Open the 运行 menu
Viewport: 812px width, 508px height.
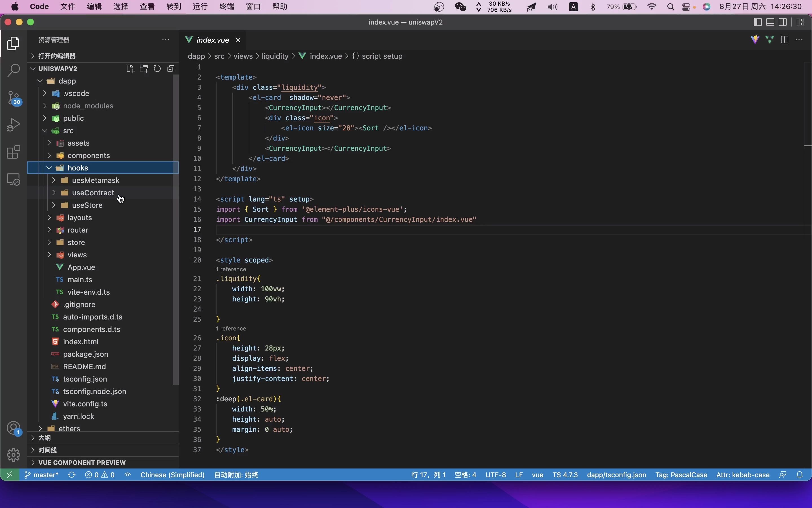(200, 7)
